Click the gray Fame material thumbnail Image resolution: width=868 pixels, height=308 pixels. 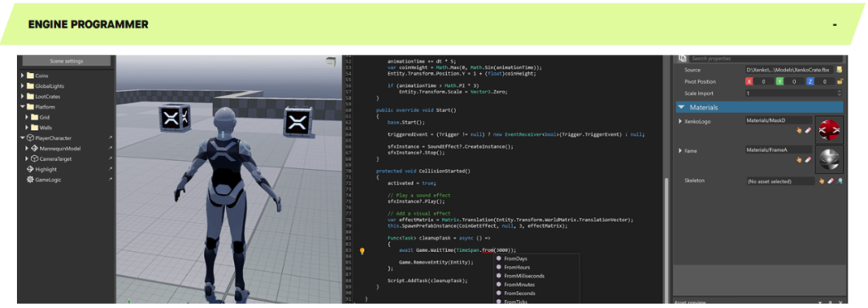pos(829,160)
